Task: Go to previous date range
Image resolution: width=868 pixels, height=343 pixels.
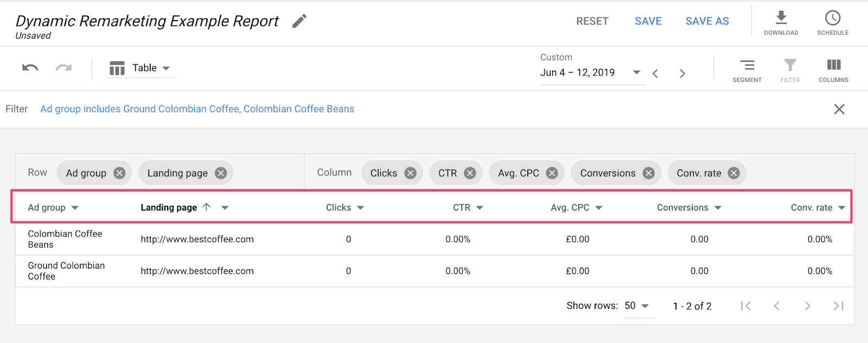Action: click(x=655, y=73)
